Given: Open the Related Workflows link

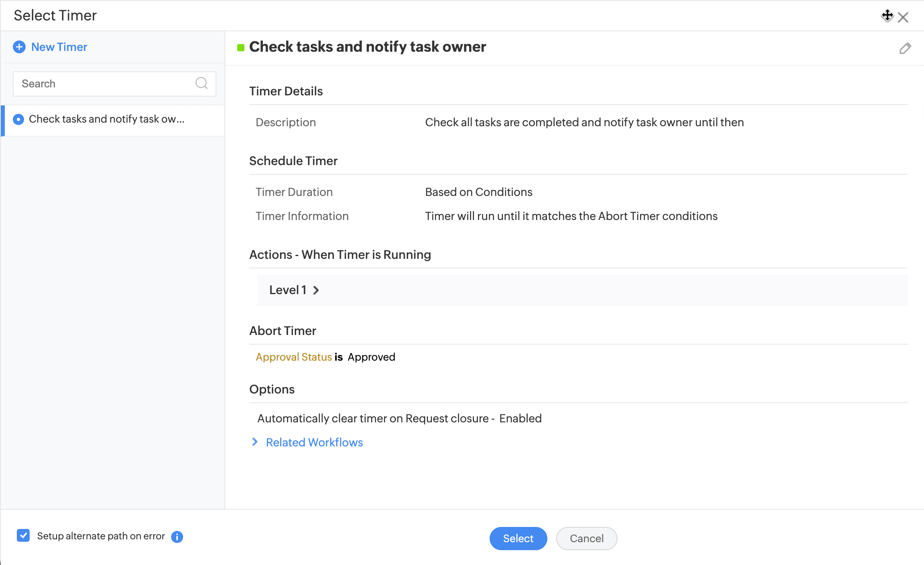Looking at the screenshot, I should click(314, 442).
